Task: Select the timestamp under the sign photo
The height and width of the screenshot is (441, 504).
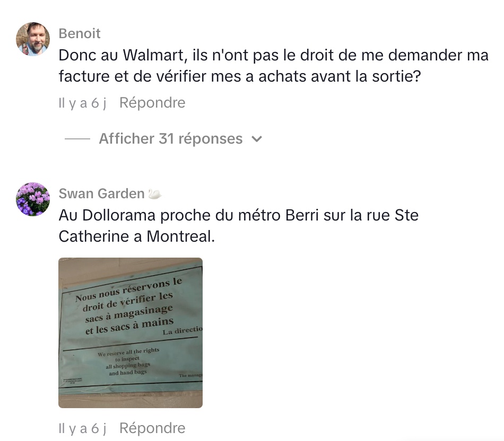Action: (82, 428)
